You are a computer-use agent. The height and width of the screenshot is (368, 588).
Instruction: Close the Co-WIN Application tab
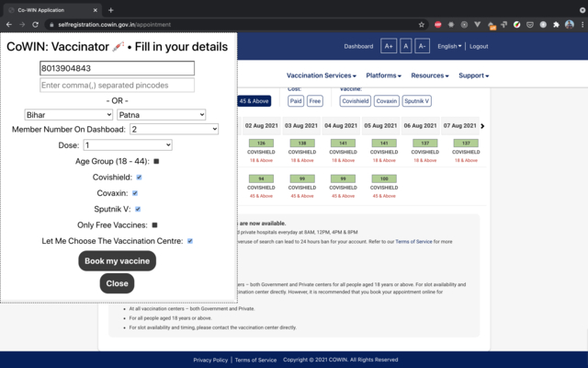tap(96, 10)
